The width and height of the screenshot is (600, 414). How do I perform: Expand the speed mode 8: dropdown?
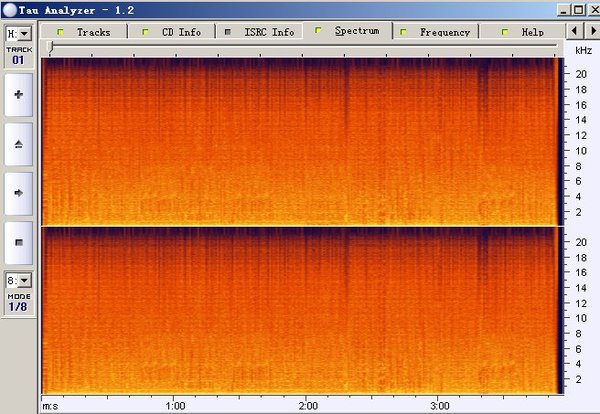click(x=24, y=280)
